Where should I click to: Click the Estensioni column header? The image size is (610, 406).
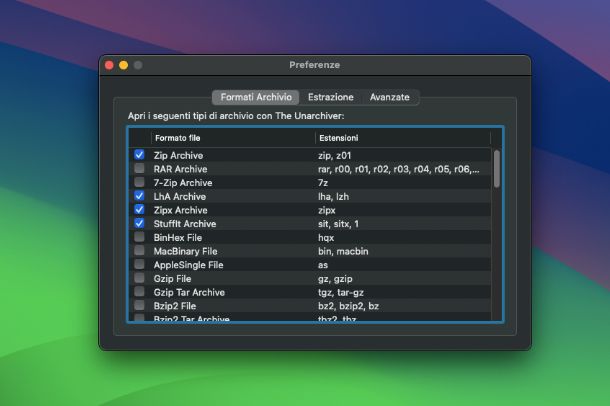[x=403, y=138]
